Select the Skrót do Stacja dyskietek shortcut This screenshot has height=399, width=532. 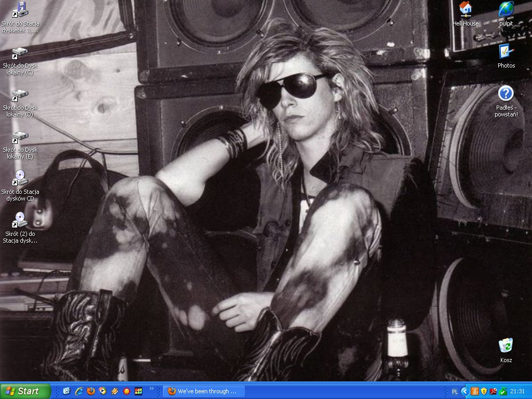[20, 17]
